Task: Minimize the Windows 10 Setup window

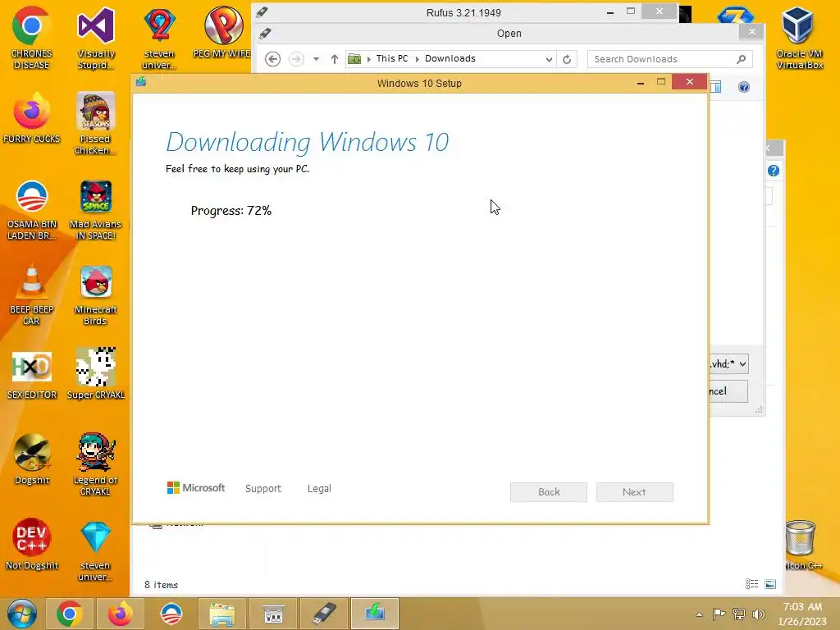Action: 640,83
